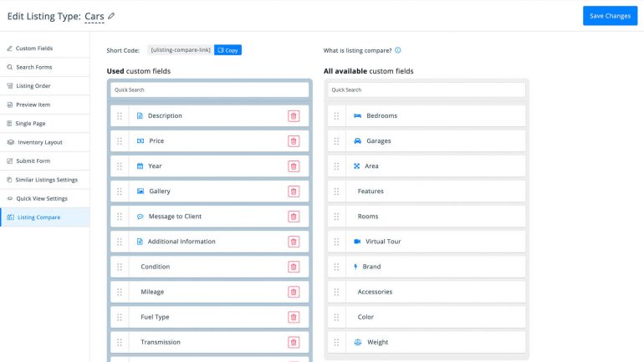Click drag handle of Brand field
Screen dimensions: 644x362
[x=336, y=267]
